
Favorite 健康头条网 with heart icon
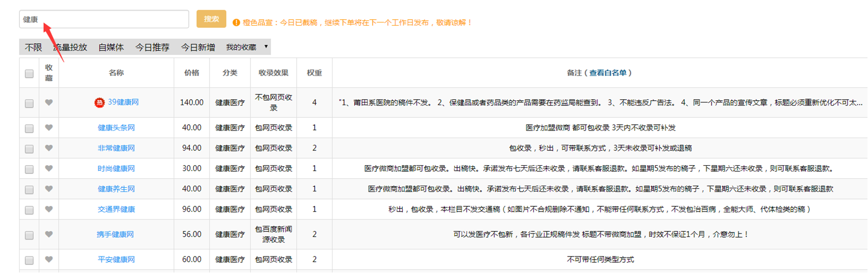click(48, 127)
